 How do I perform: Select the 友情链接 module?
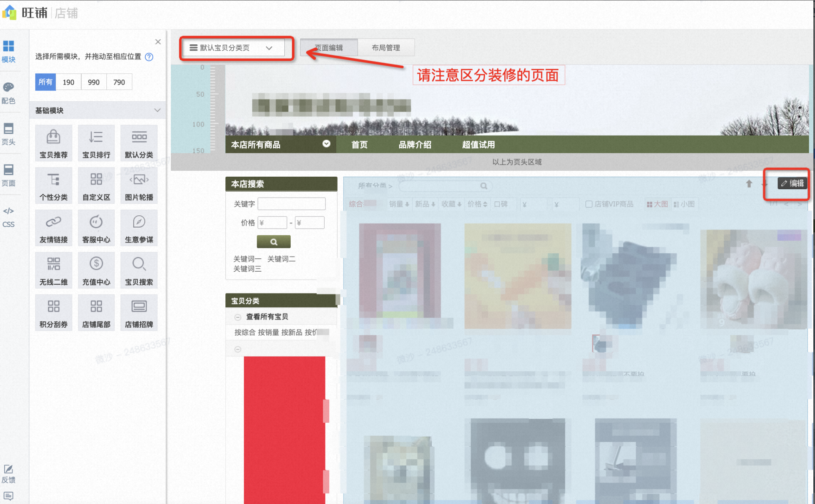coord(54,228)
